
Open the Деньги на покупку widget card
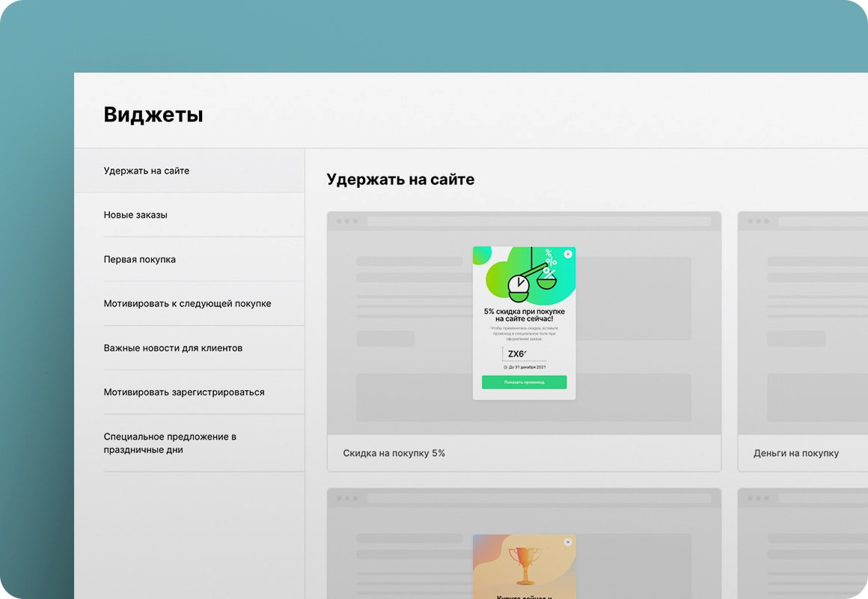(803, 341)
